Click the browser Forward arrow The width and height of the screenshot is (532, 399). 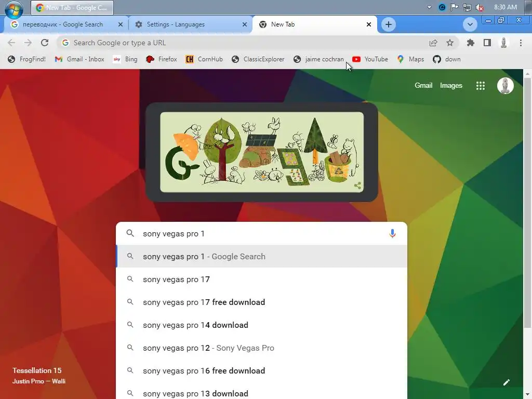coord(28,43)
